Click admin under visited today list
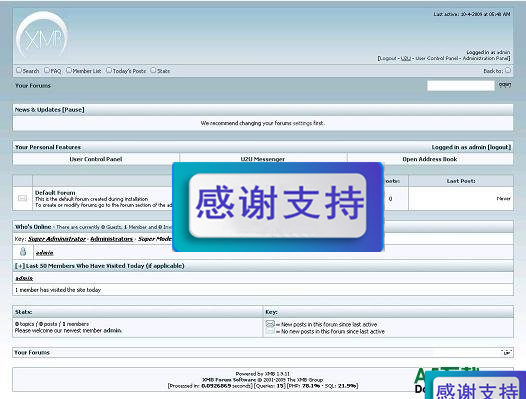This screenshot has width=526, height=399. [24, 278]
